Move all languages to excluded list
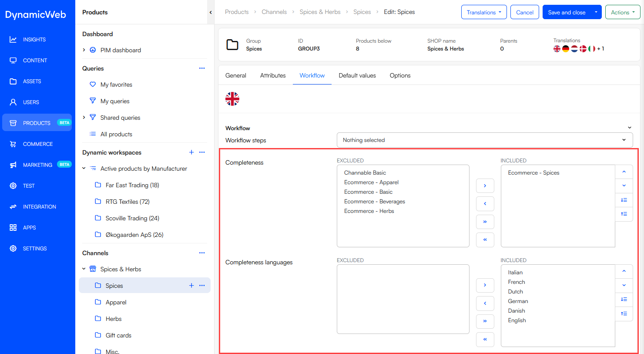This screenshot has width=644, height=354. (x=485, y=340)
